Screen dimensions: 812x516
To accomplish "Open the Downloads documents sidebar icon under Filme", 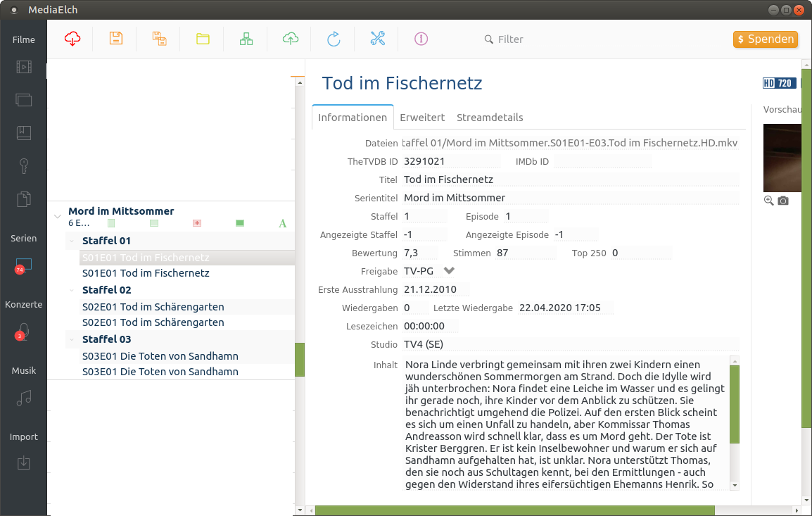I will pos(24,199).
